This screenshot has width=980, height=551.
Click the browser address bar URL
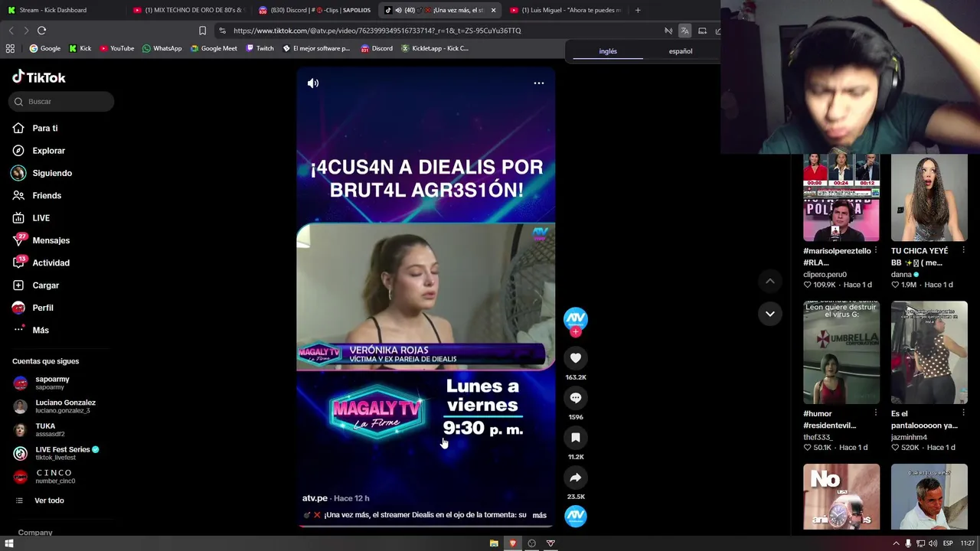[x=377, y=31]
